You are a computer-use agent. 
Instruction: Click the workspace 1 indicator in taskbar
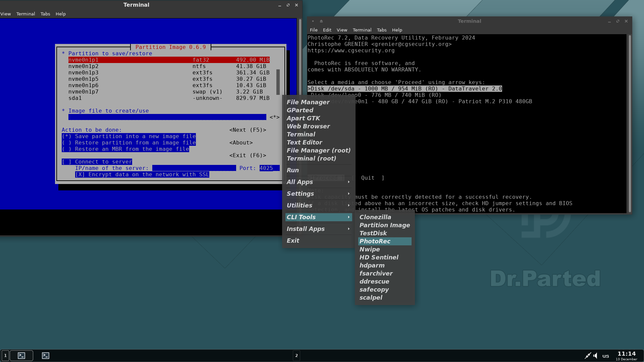click(5, 356)
